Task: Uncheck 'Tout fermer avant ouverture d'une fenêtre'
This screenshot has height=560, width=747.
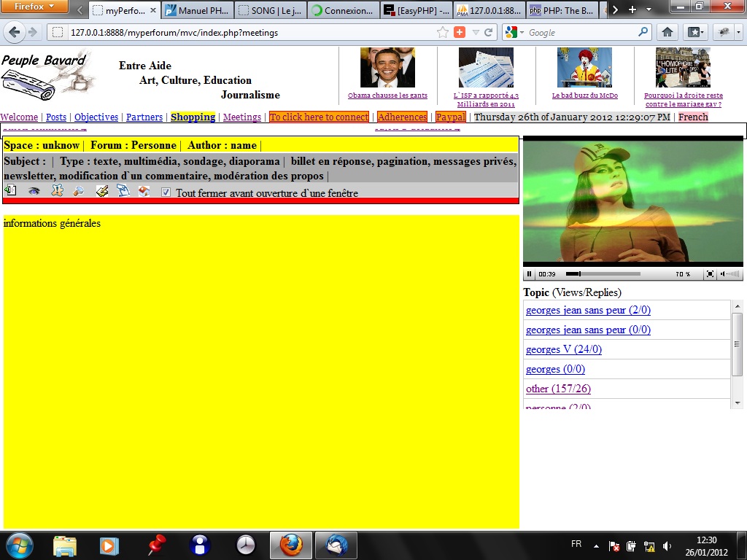Action: click(166, 192)
